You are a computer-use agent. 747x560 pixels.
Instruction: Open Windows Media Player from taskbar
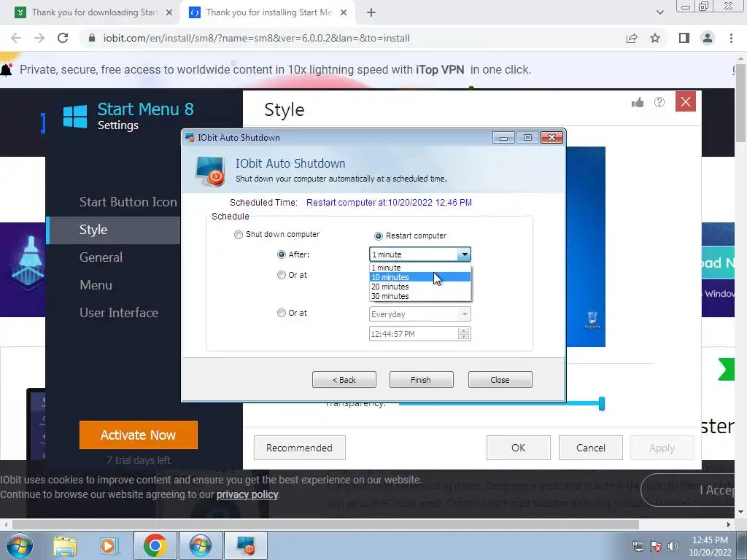click(108, 545)
